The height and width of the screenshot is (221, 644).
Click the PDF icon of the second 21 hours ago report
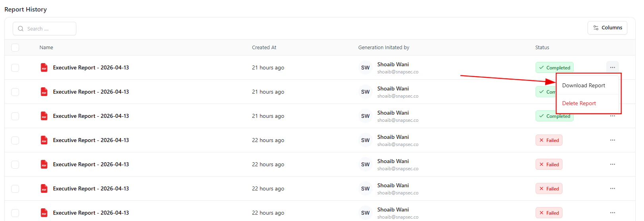pyautogui.click(x=44, y=92)
